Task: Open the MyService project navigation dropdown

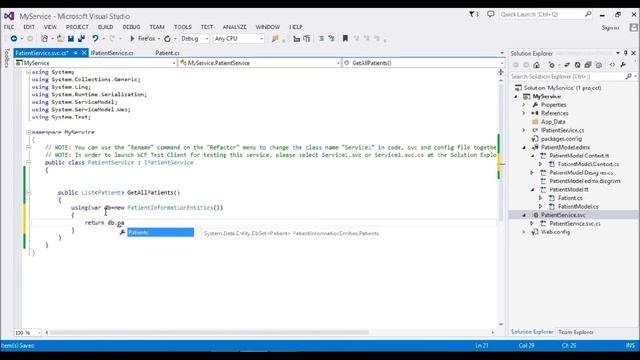Action: pyautogui.click(x=96, y=63)
